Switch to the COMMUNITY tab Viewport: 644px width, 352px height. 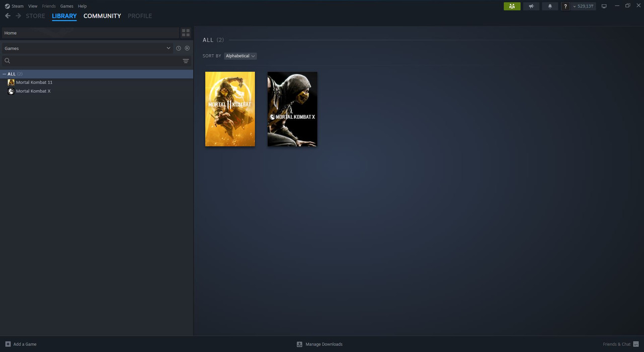click(102, 16)
